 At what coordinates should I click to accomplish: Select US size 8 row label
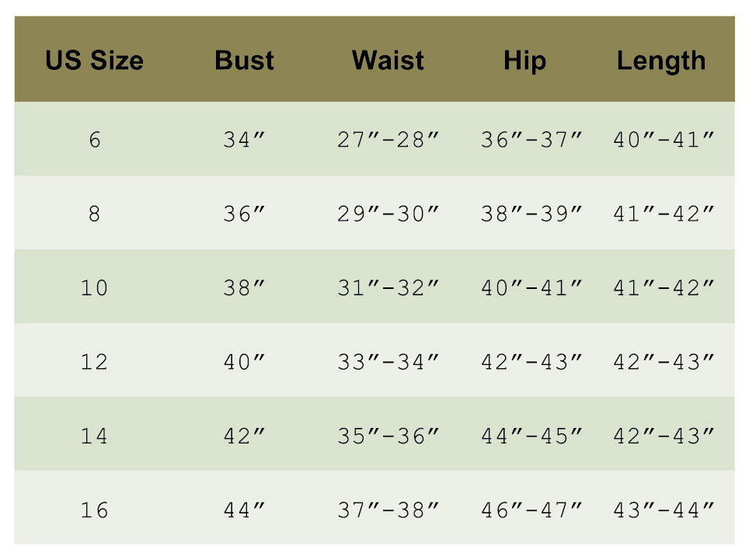click(x=95, y=214)
